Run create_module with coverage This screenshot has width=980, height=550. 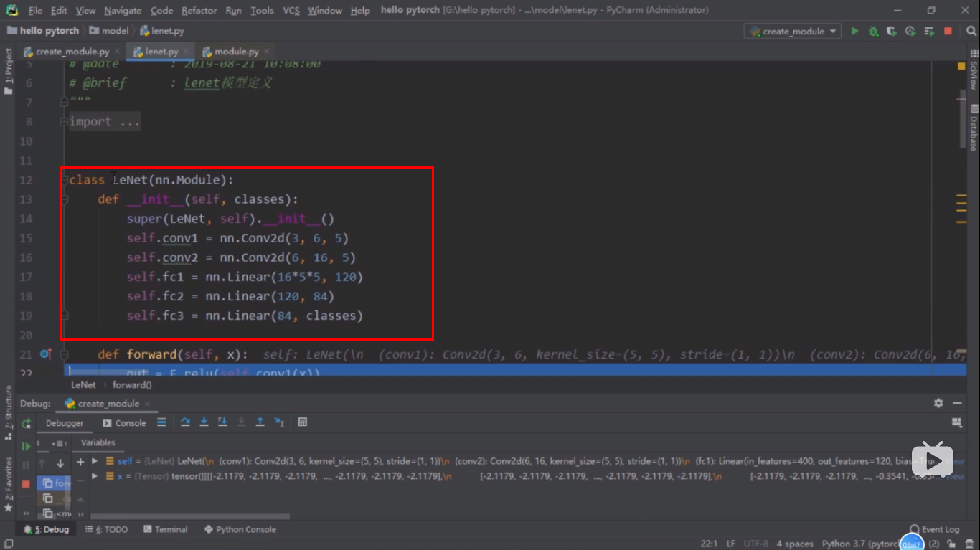point(892,31)
